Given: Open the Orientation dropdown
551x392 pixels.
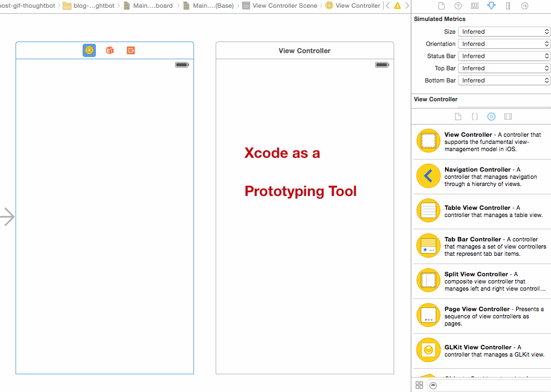Looking at the screenshot, I should (503, 44).
